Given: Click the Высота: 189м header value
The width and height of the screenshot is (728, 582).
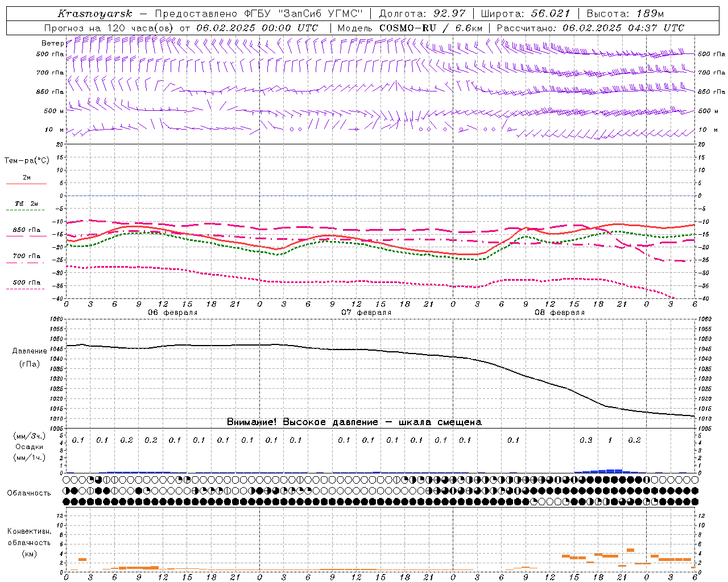Looking at the screenshot, I should pyautogui.click(x=625, y=14).
